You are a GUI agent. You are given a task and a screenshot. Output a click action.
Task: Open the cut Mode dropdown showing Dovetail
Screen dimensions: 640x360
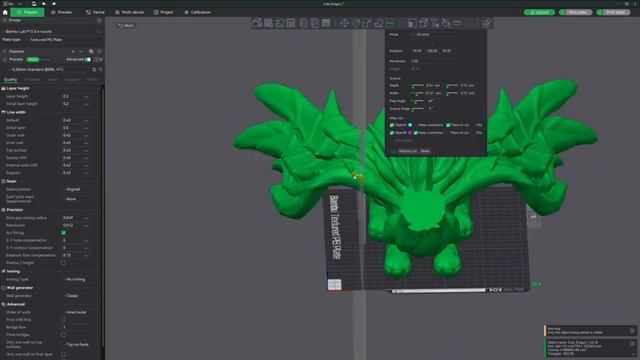[x=433, y=35]
